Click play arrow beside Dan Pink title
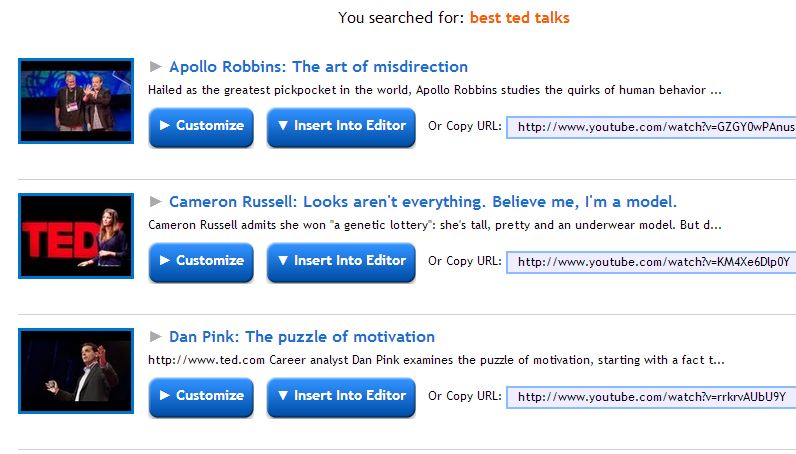Viewport: 796px width, 454px height. point(155,336)
